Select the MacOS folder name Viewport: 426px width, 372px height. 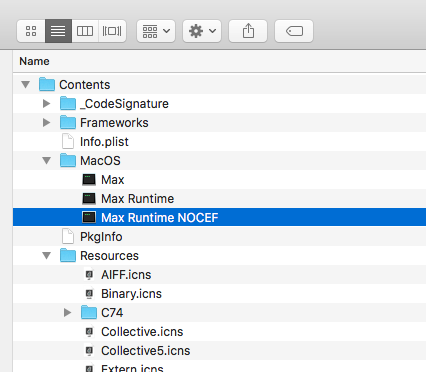point(100,161)
